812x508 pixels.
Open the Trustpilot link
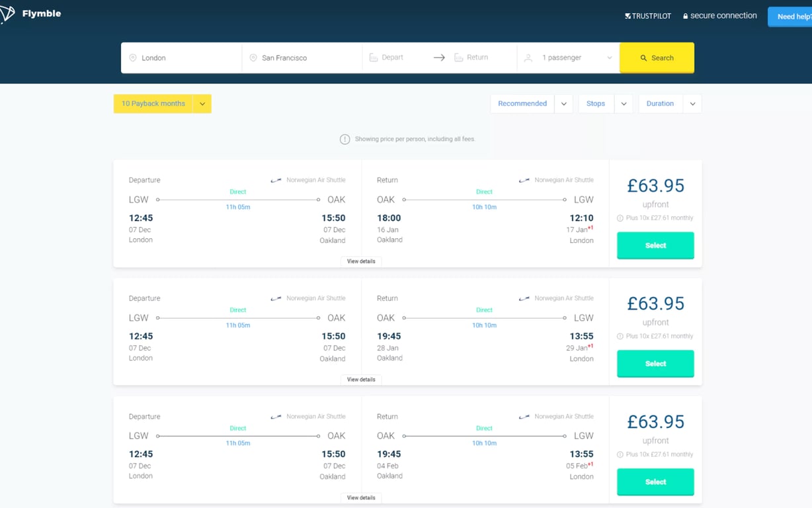[648, 16]
